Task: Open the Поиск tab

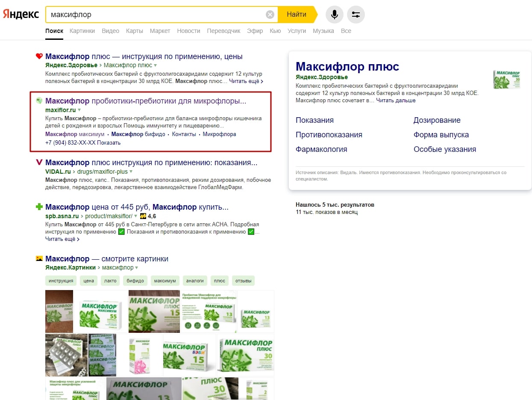Action: pyautogui.click(x=54, y=31)
